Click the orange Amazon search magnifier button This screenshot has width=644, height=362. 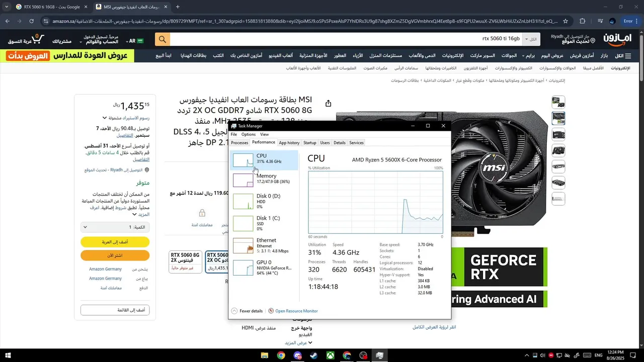point(163,39)
